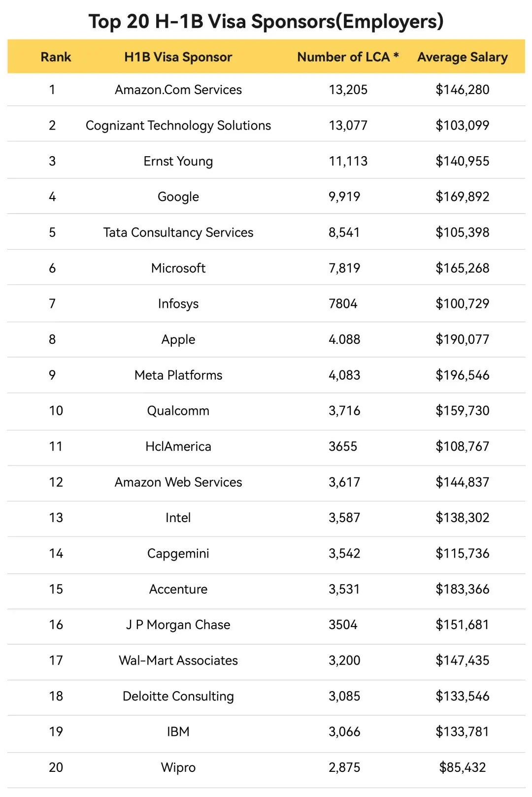The width and height of the screenshot is (532, 797).
Task: Click Google's average salary $169,892
Action: point(462,197)
